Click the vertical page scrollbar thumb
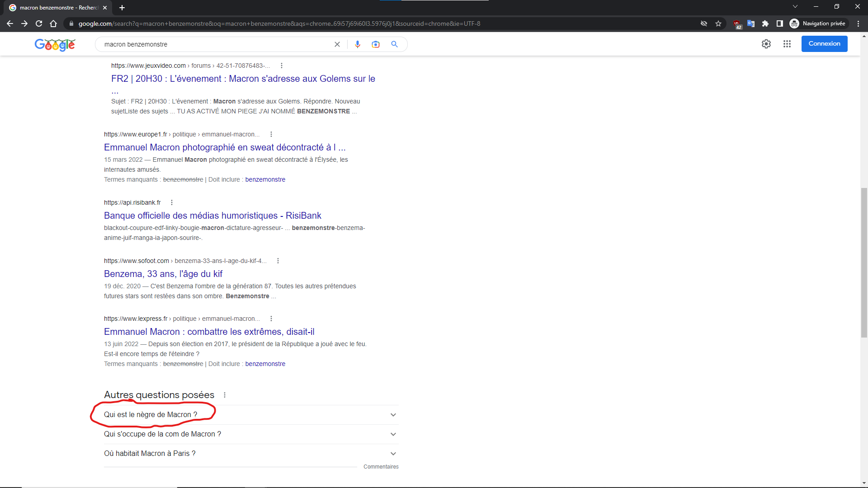Image resolution: width=868 pixels, height=488 pixels. click(864, 262)
